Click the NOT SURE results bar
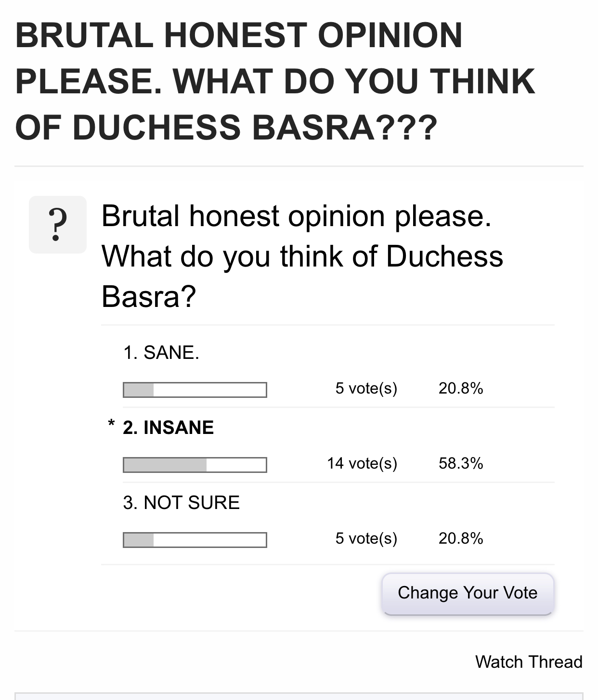Image resolution: width=598 pixels, height=700 pixels. pos(195,540)
